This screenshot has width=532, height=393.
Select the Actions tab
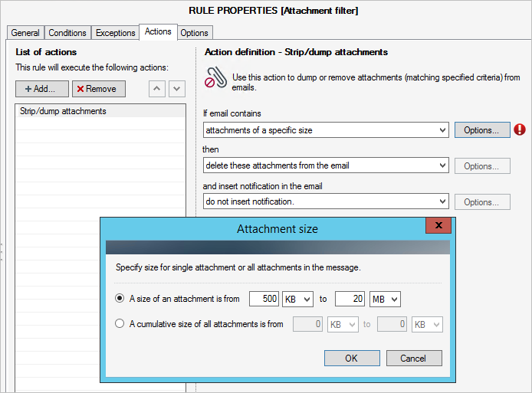(x=158, y=32)
